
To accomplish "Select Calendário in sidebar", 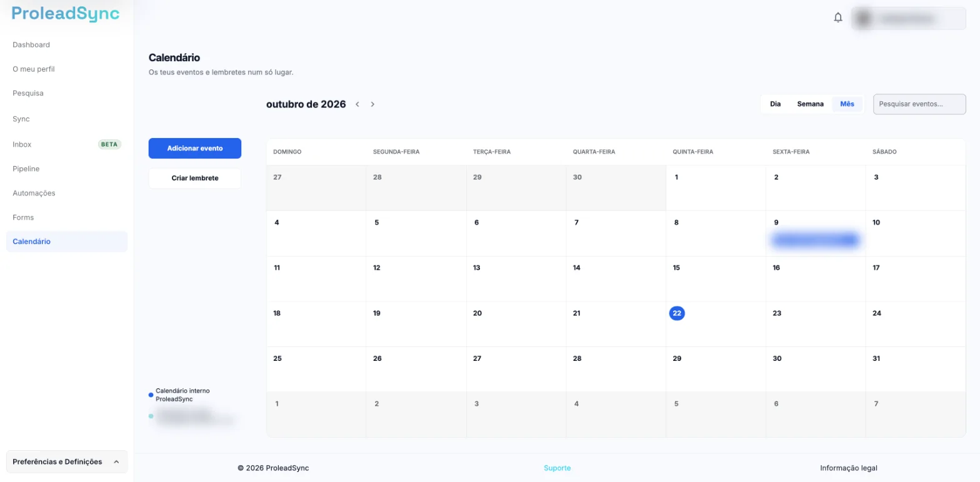I will (x=67, y=242).
